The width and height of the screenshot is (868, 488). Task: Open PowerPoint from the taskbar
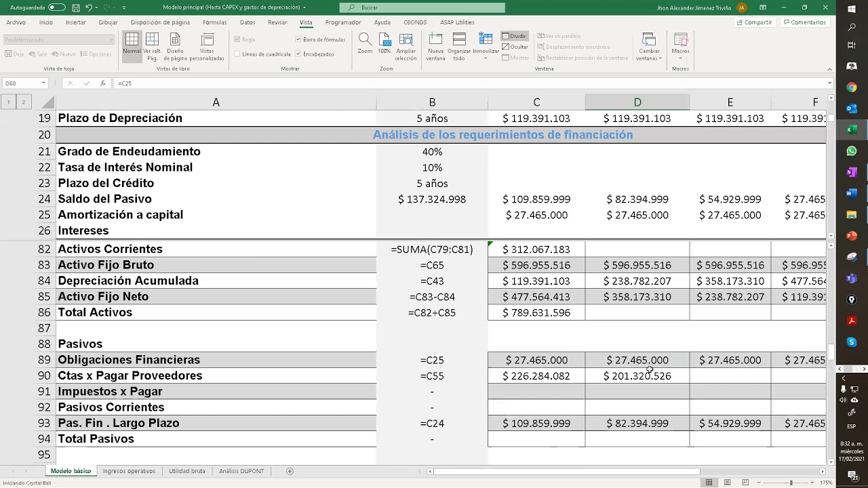(x=852, y=236)
